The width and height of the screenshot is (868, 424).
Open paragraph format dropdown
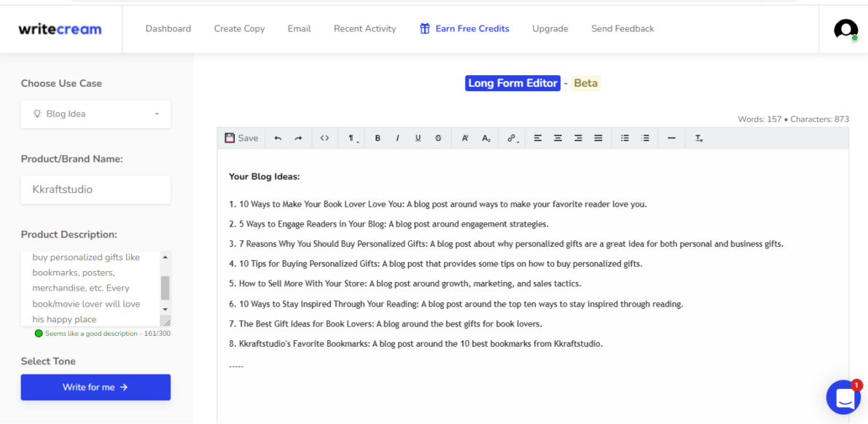pyautogui.click(x=352, y=138)
